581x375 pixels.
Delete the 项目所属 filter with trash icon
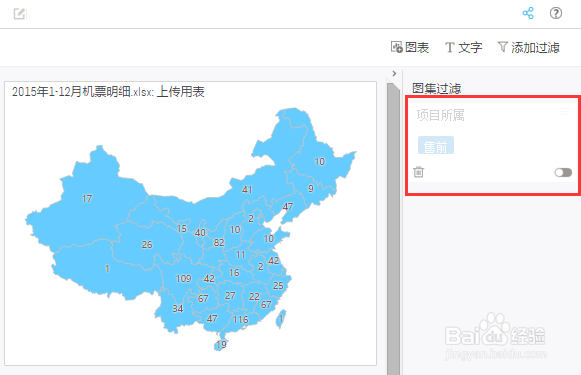coord(419,172)
